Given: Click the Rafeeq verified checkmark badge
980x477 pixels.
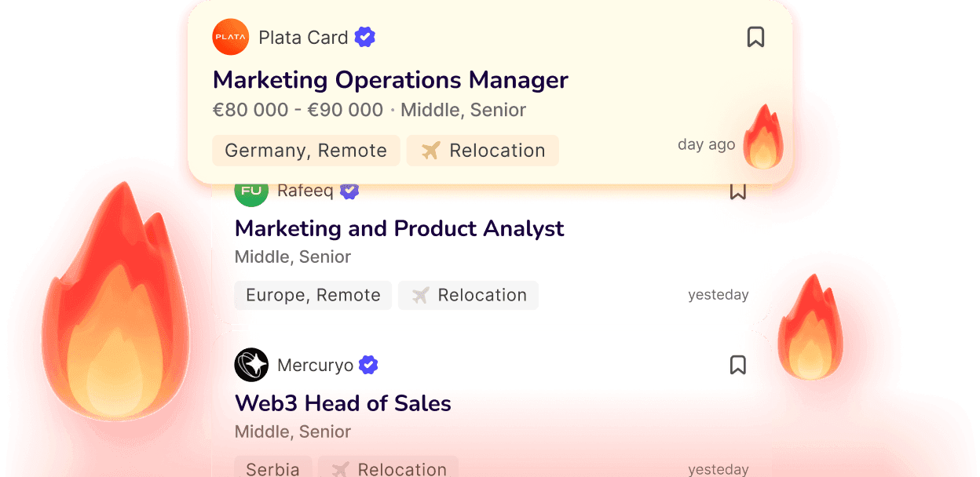Looking at the screenshot, I should [x=349, y=191].
